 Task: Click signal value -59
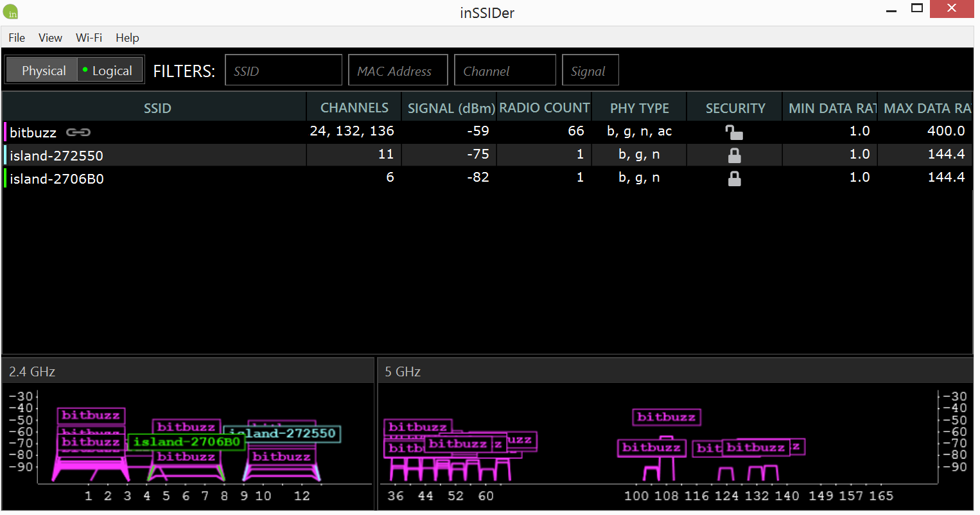tap(478, 131)
